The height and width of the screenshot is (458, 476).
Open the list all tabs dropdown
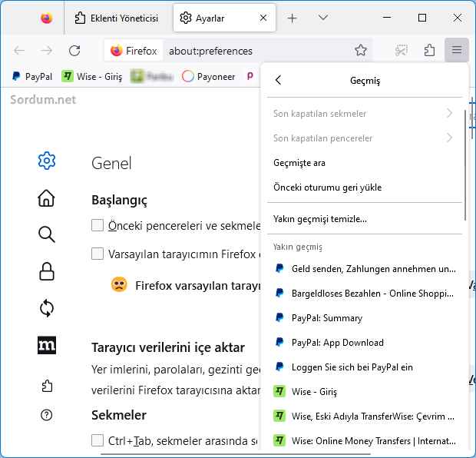[x=323, y=18]
